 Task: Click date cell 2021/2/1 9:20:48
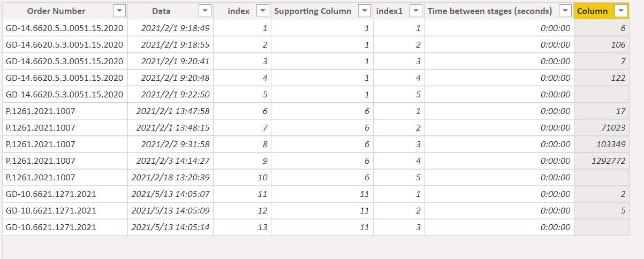pyautogui.click(x=170, y=78)
